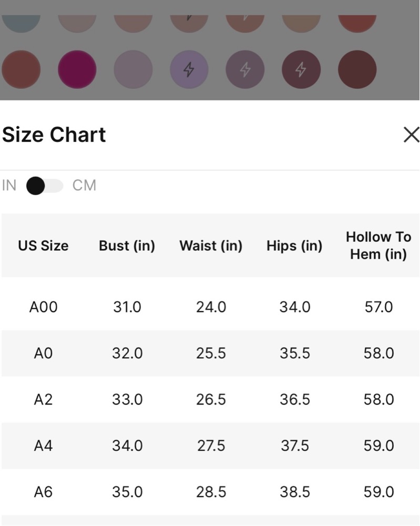Image resolution: width=420 pixels, height=526 pixels.
Task: Click the Hollow To Hem column header
Action: point(378,246)
